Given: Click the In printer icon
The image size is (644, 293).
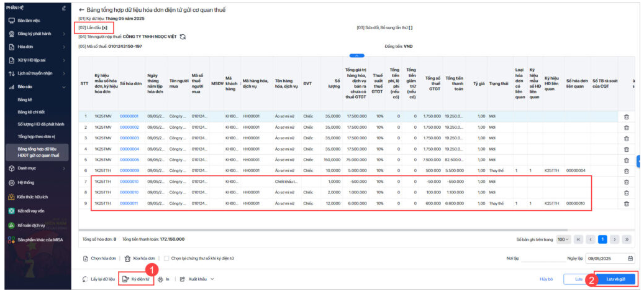Looking at the screenshot, I should tap(161, 279).
